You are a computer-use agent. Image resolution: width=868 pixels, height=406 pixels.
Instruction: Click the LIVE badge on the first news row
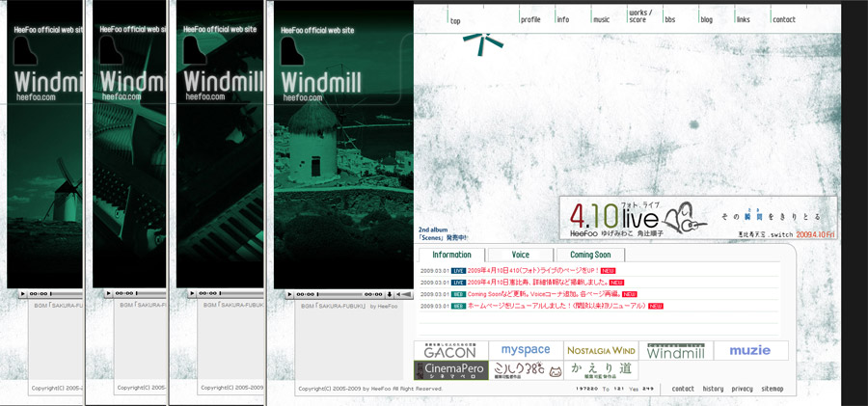pyautogui.click(x=458, y=271)
